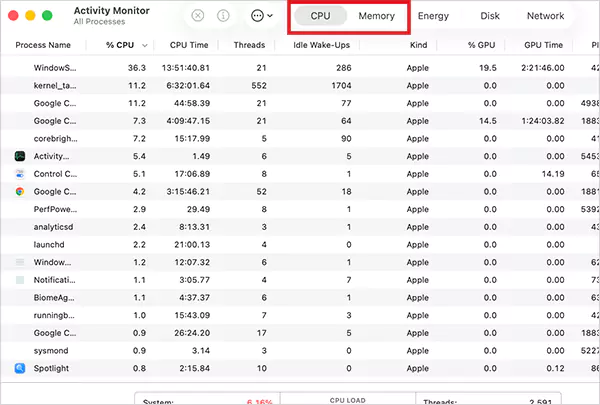
Task: Select the Spotlight magnifier icon
Action: (20, 368)
